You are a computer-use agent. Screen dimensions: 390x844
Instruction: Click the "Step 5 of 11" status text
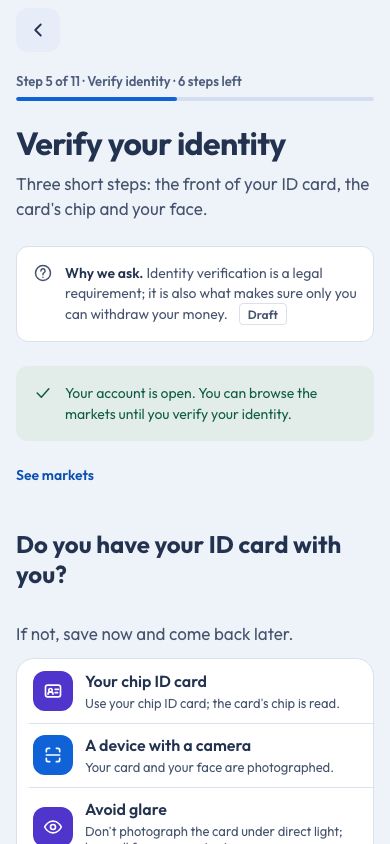[x=129, y=81]
